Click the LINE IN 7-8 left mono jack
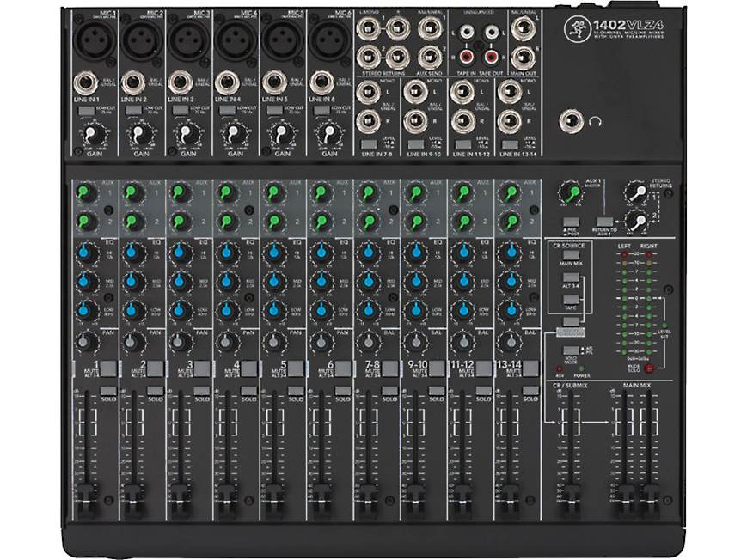747x560 pixels. tap(368, 93)
